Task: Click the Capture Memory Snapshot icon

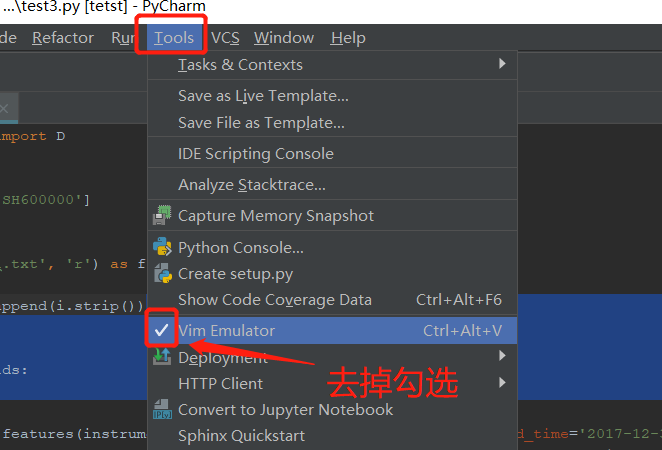Action: [x=162, y=215]
